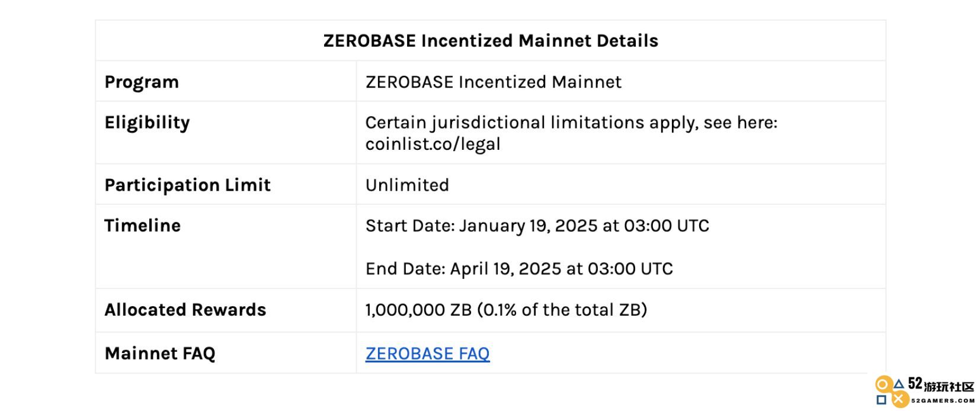Click the 1,000,000 ZB rewards value

tap(506, 310)
